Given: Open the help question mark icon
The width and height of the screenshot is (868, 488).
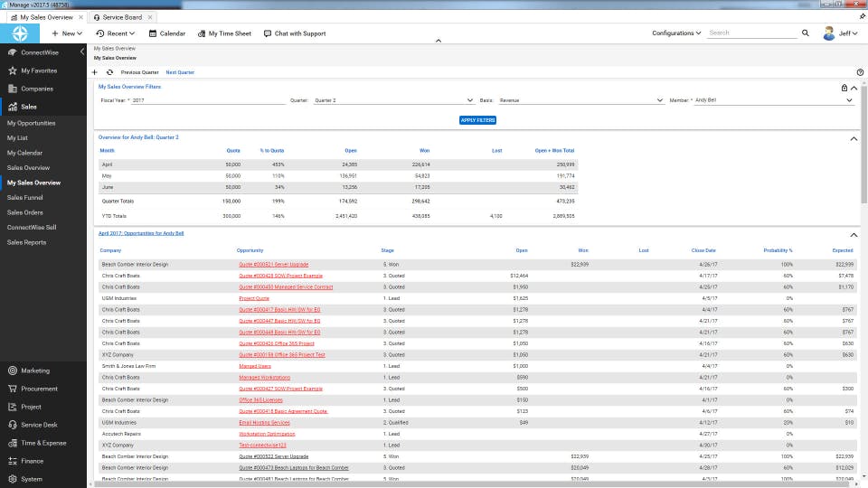Looking at the screenshot, I should [x=859, y=72].
